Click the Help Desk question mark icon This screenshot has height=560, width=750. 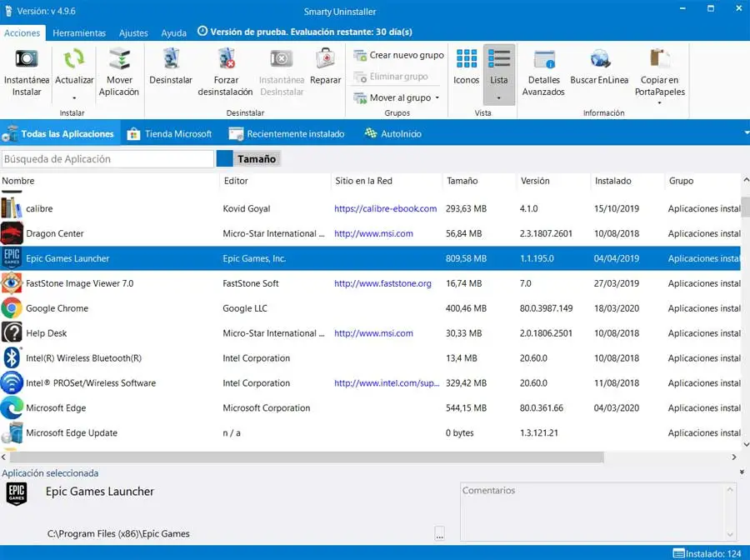tap(12, 332)
